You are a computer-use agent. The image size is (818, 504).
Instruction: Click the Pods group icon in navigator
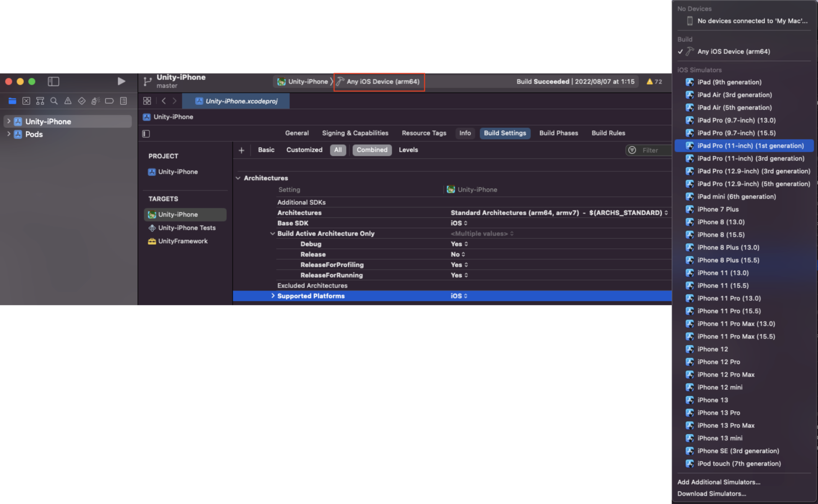click(17, 134)
